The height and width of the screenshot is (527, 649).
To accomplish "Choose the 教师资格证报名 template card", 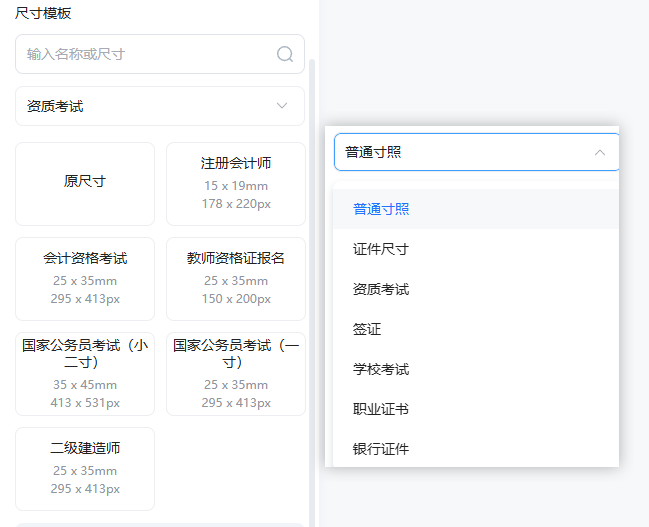I will pos(236,279).
